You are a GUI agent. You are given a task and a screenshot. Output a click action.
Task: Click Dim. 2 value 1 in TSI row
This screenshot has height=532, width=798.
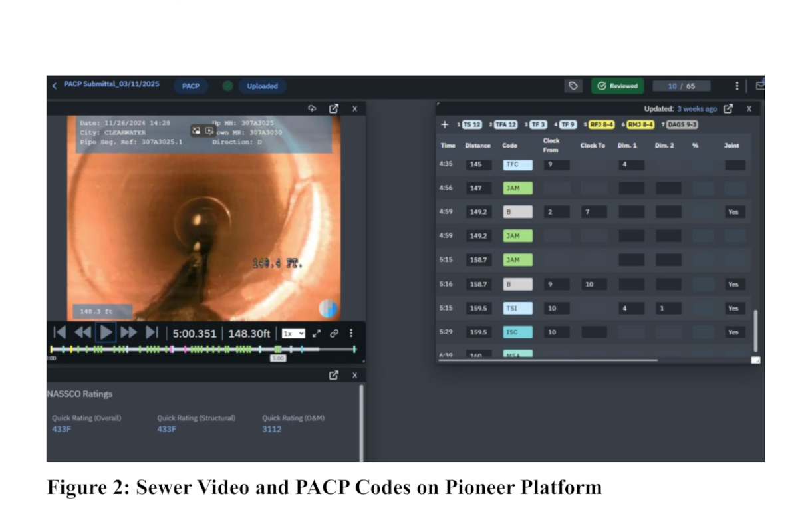point(668,308)
